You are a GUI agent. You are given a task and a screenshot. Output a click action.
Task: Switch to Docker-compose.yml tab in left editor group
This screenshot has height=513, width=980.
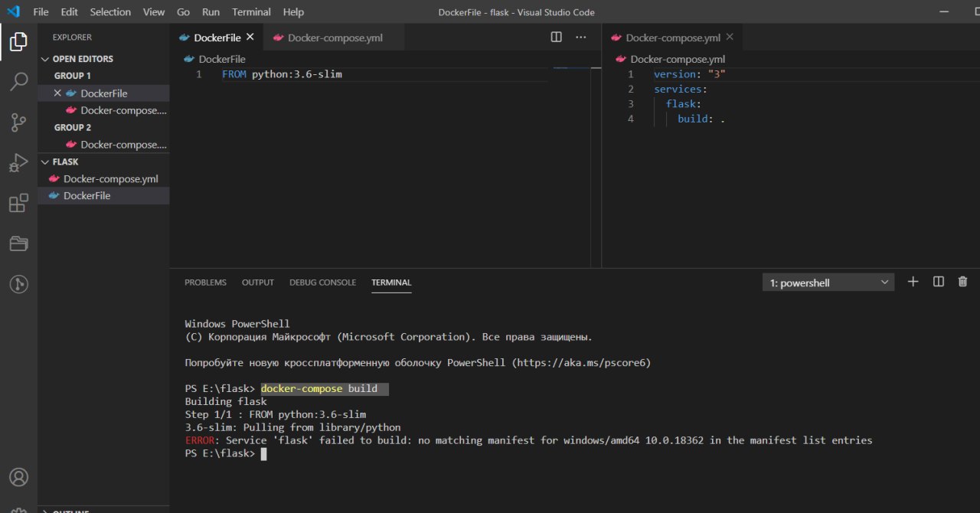tap(334, 37)
